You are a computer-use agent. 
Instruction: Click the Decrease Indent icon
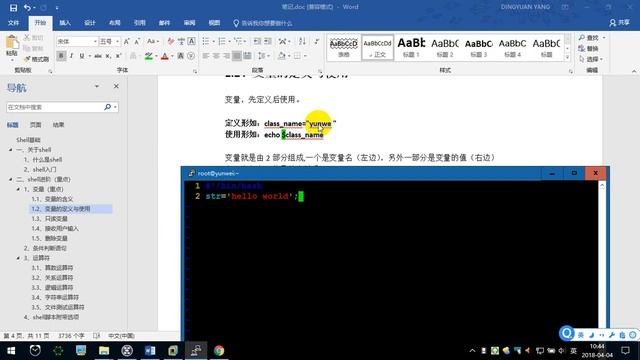[257, 41]
